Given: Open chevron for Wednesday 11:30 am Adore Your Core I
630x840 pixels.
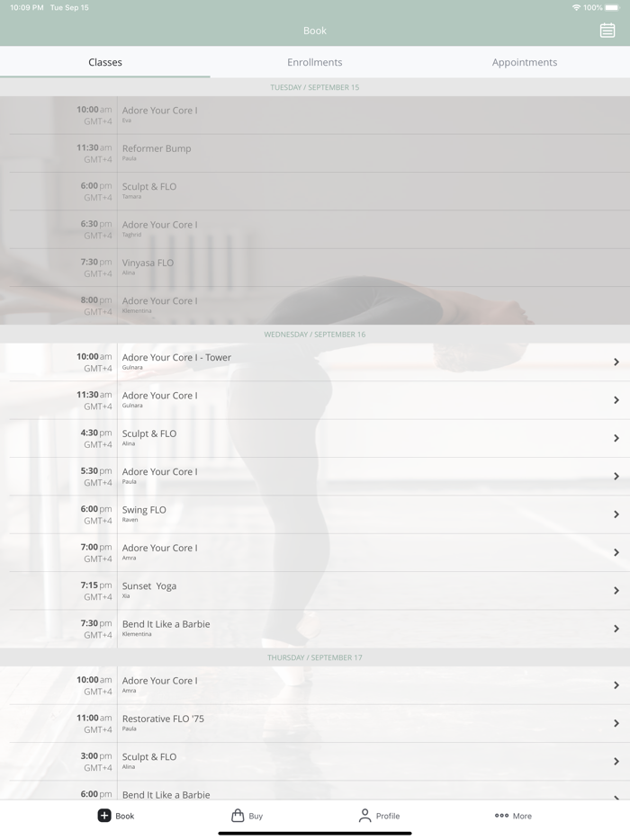Looking at the screenshot, I should coord(616,400).
